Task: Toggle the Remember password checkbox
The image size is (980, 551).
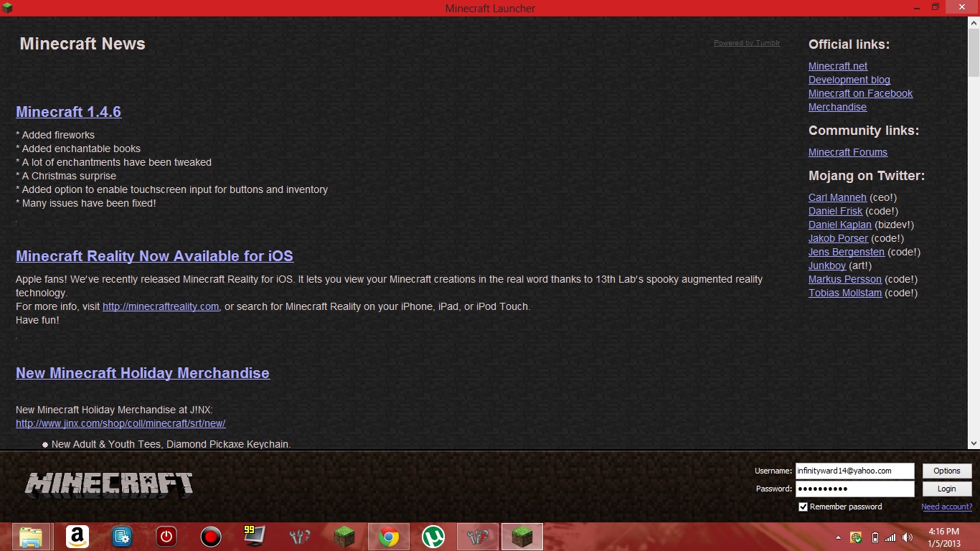Action: coord(804,507)
